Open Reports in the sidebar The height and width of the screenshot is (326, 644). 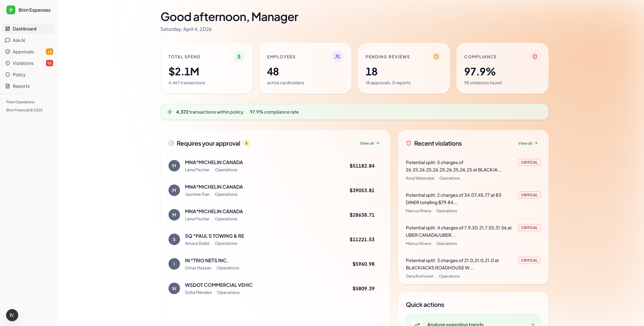pos(21,86)
